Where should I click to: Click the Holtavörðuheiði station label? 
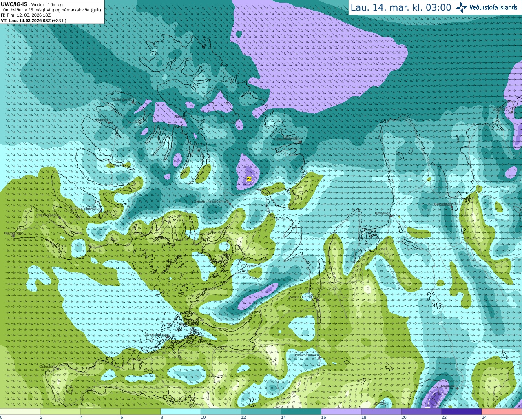306,355
